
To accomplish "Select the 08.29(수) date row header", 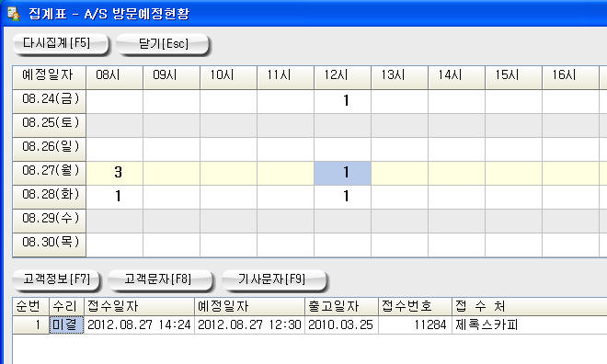I will coord(49,221).
